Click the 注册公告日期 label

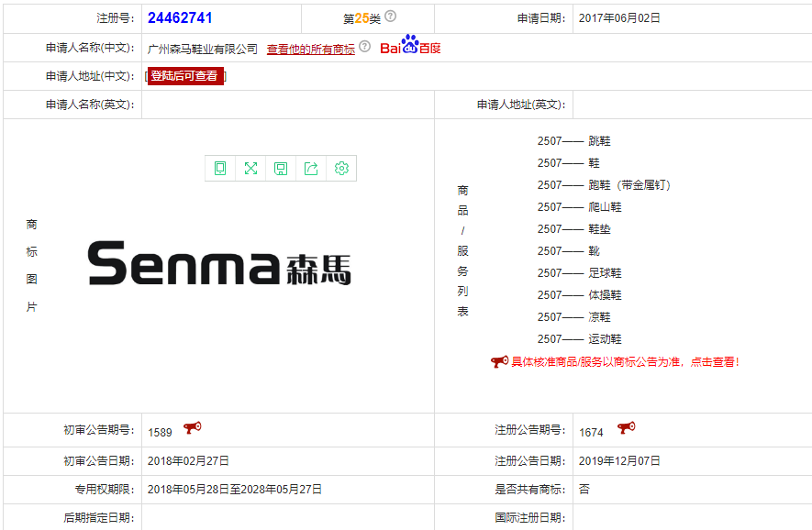[x=529, y=460]
